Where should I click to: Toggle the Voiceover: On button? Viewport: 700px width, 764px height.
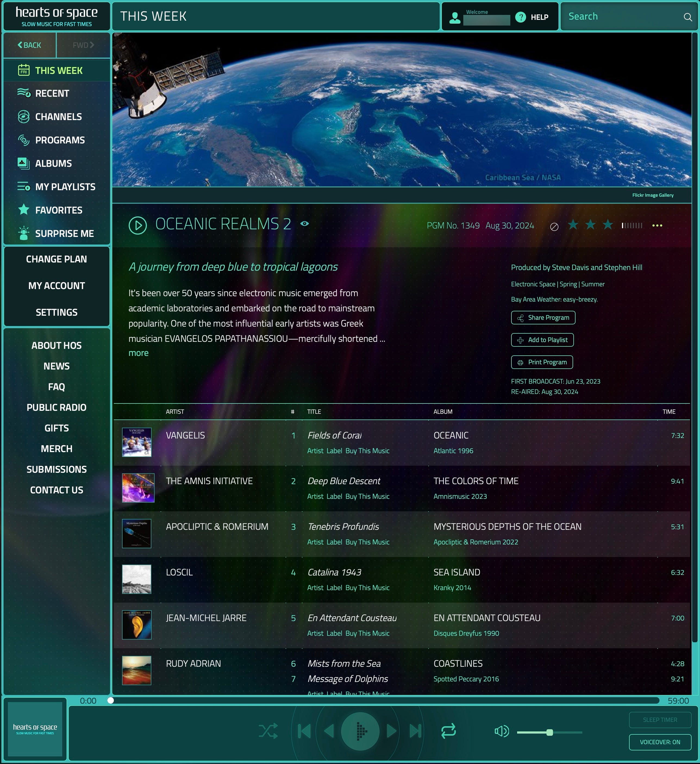pos(660,742)
